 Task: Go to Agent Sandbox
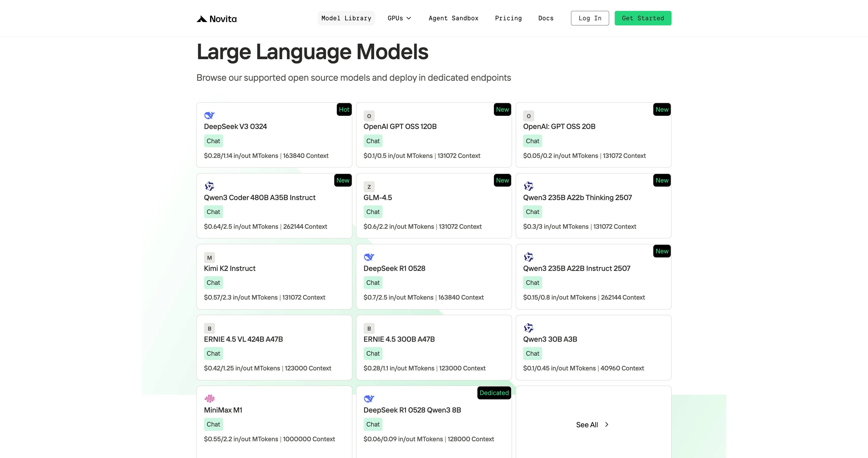coord(453,18)
